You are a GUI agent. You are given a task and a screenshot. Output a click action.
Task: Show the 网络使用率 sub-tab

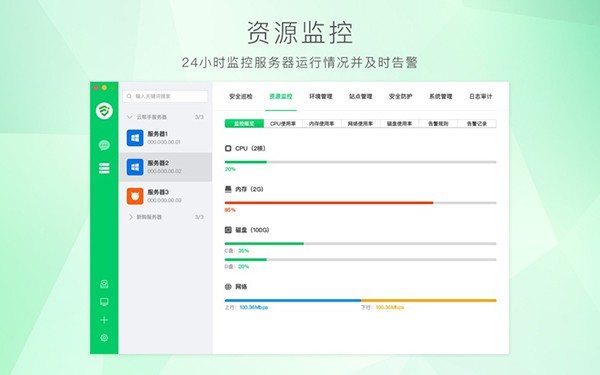pyautogui.click(x=360, y=124)
